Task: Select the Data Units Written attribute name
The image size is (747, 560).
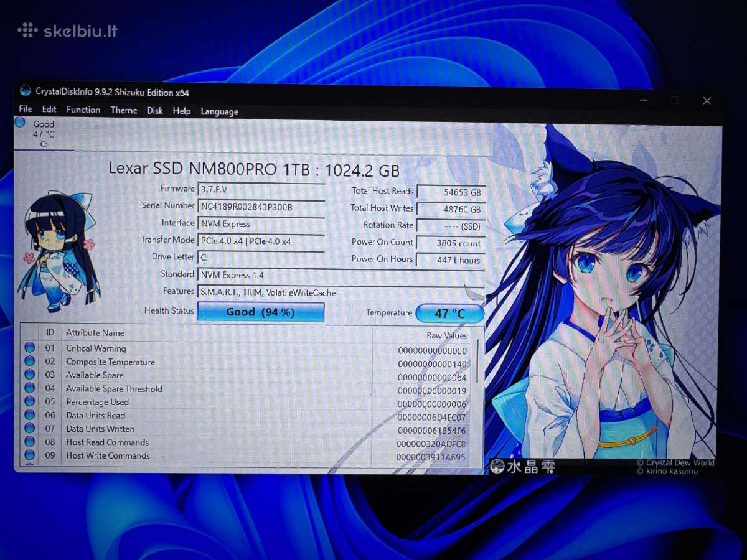Action: tap(100, 429)
